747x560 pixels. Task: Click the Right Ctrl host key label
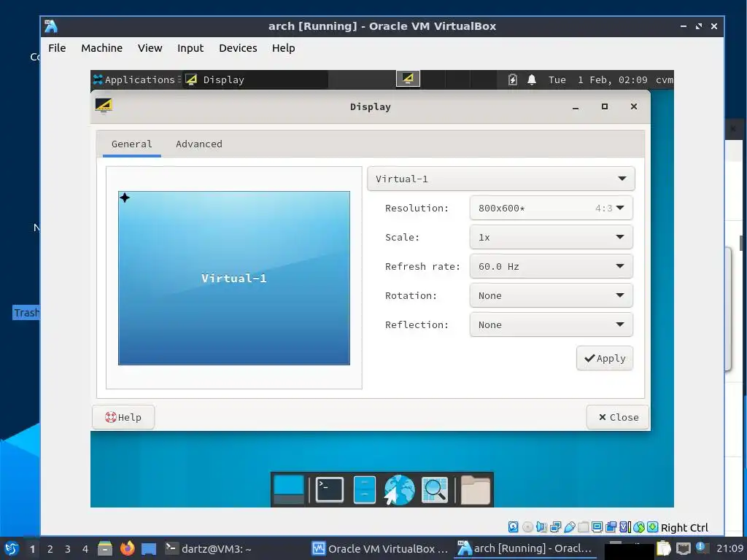coord(684,528)
